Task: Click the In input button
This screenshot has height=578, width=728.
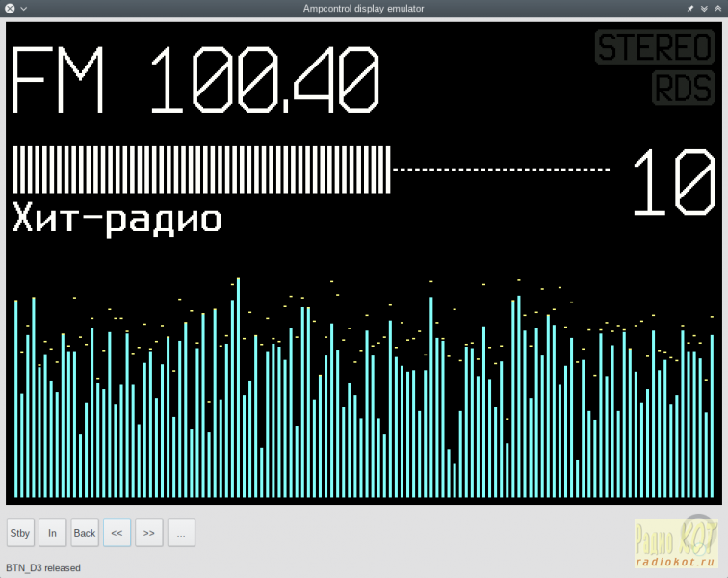Action: pyautogui.click(x=52, y=533)
